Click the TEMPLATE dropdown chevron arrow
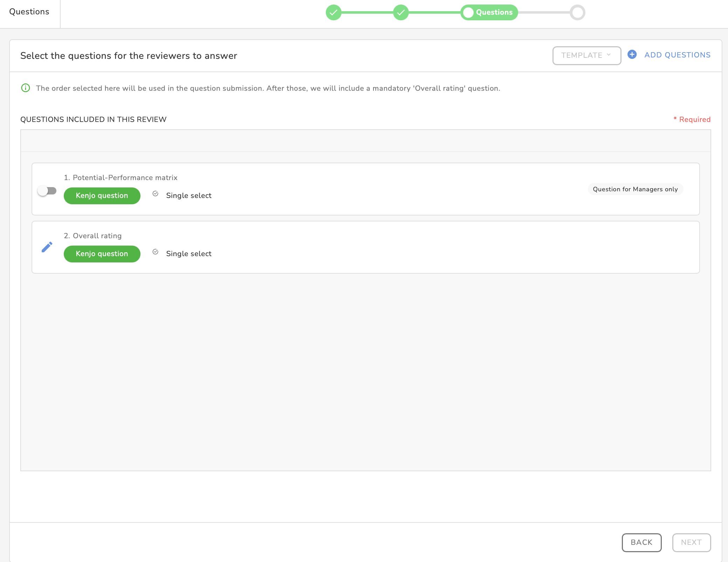Viewport: 728px width, 562px height. click(x=609, y=55)
